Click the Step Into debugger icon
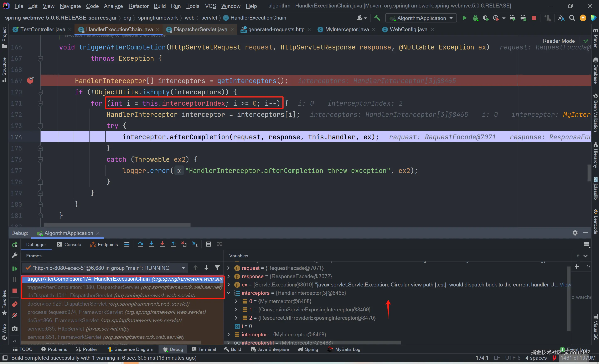599x364 pixels. click(x=151, y=244)
